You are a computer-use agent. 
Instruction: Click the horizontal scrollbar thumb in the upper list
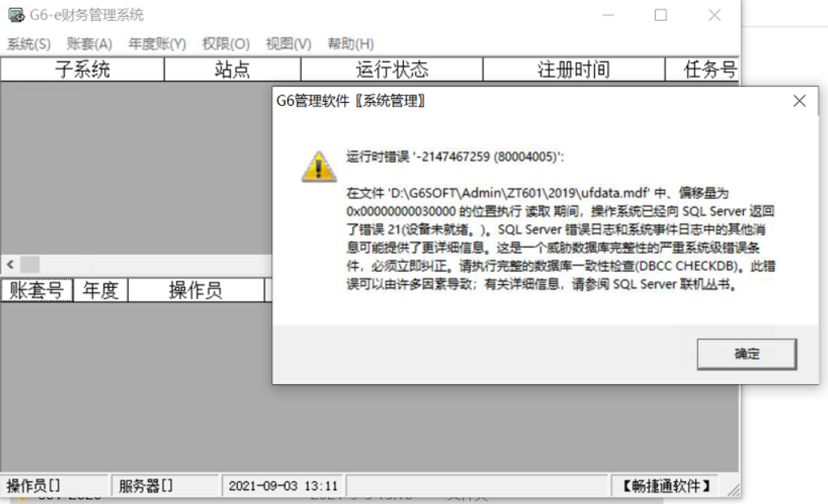pyautogui.click(x=30, y=264)
